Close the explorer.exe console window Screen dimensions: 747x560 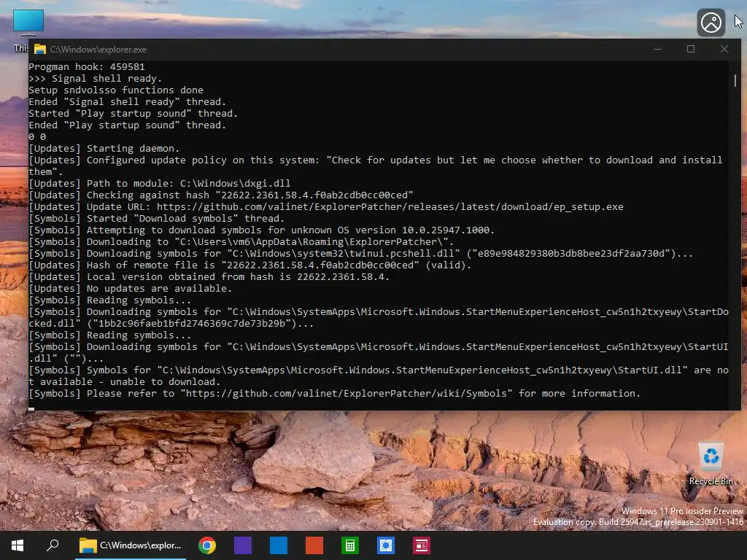724,49
